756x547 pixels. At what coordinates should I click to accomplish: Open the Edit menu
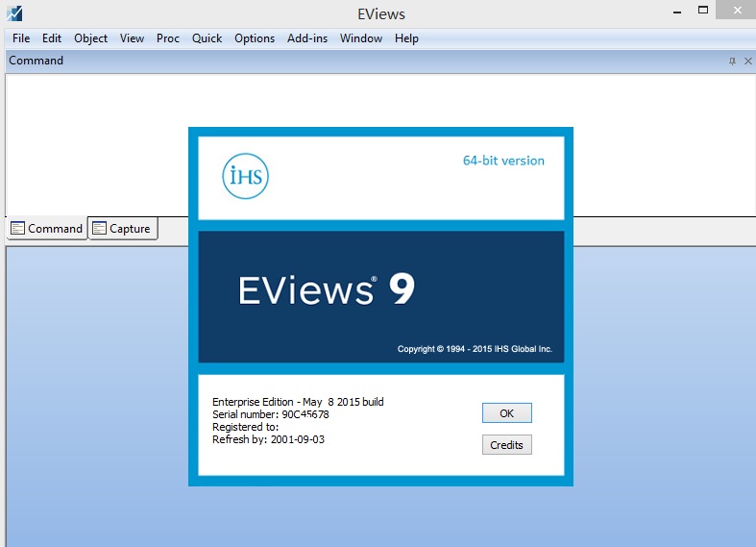pyautogui.click(x=52, y=38)
